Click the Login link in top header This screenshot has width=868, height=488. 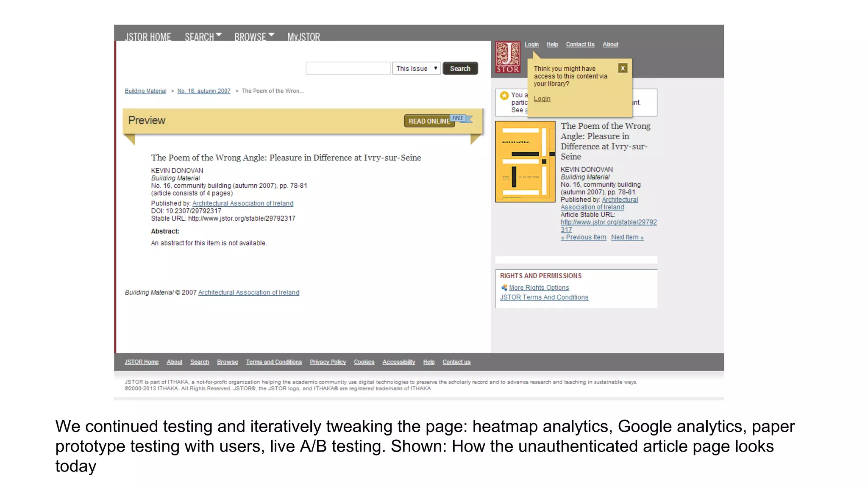click(x=531, y=44)
